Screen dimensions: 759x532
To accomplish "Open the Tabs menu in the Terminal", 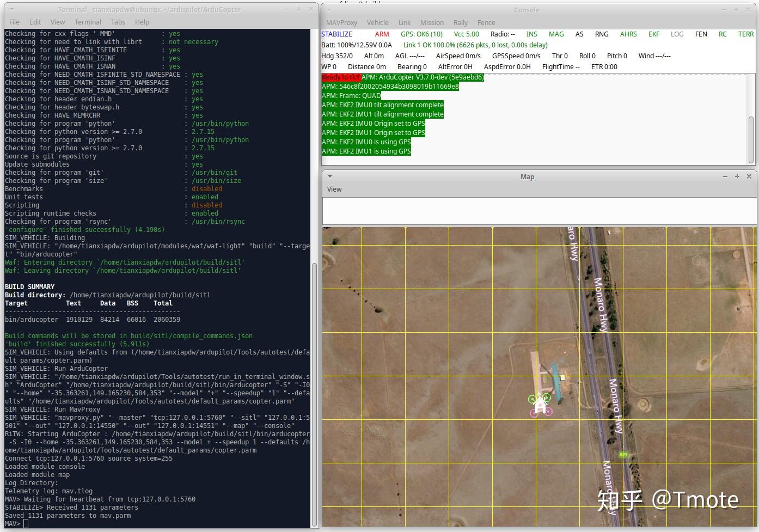I will pyautogui.click(x=118, y=22).
